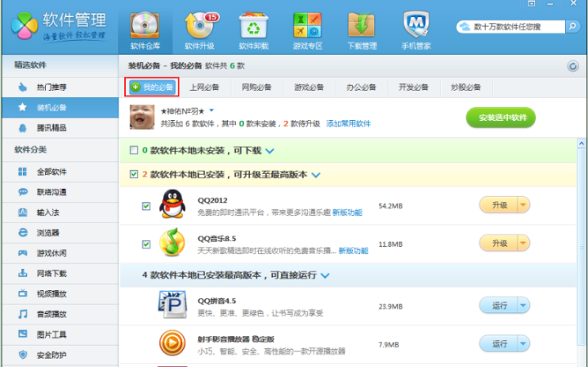Open 音频播放 category
The height and width of the screenshot is (367, 588).
(x=60, y=314)
